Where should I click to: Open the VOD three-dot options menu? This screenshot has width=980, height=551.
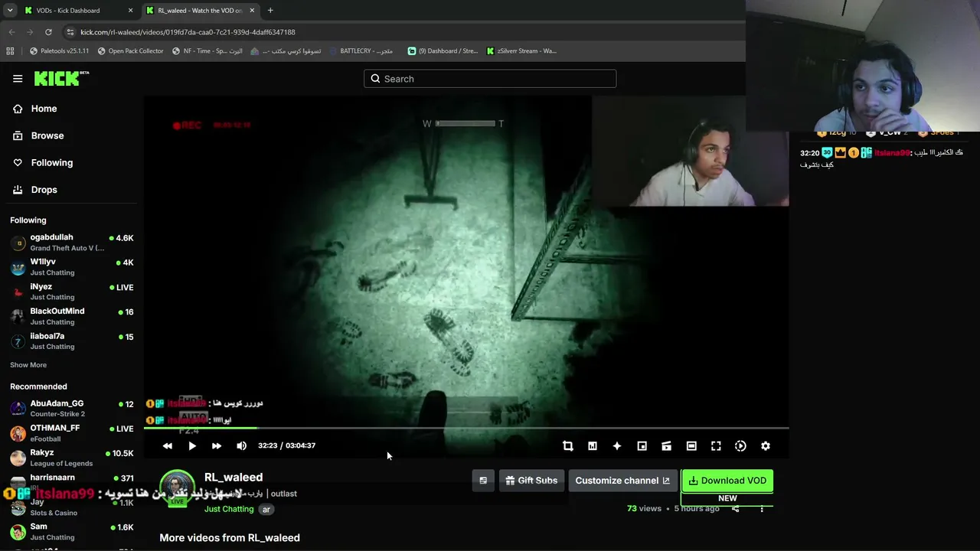tap(762, 509)
